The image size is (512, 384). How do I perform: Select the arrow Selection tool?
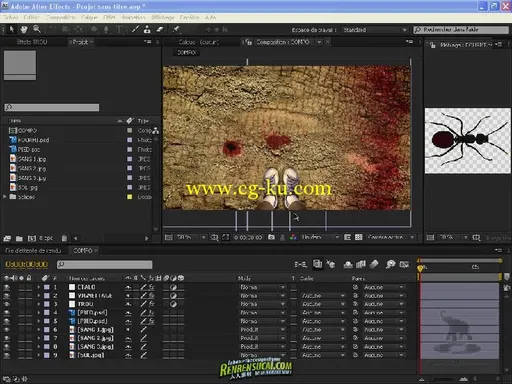[x=12, y=29]
